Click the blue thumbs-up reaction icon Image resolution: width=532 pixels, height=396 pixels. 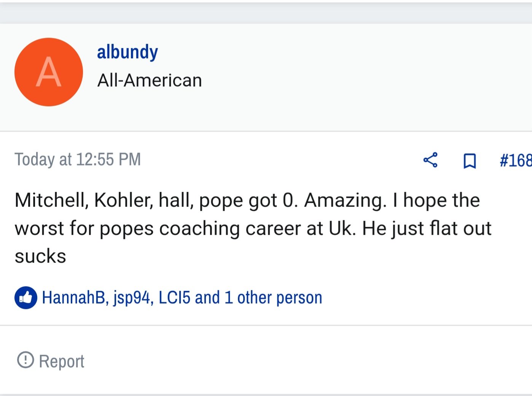pos(26,297)
